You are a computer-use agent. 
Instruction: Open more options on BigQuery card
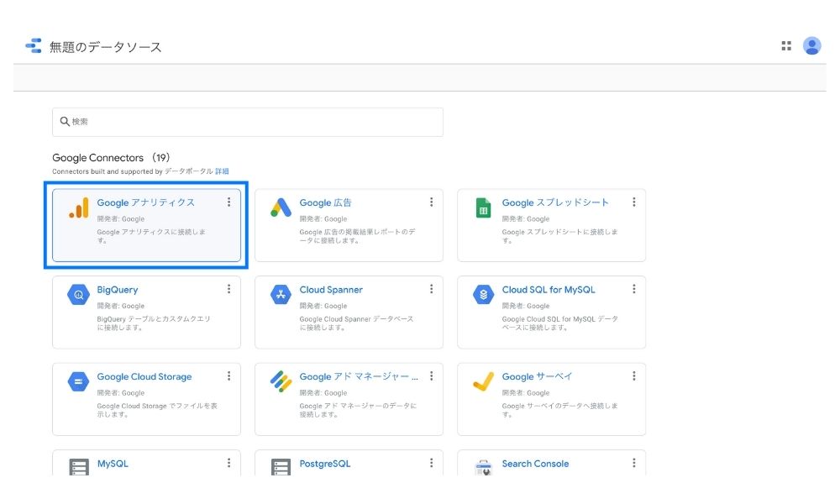tap(228, 289)
